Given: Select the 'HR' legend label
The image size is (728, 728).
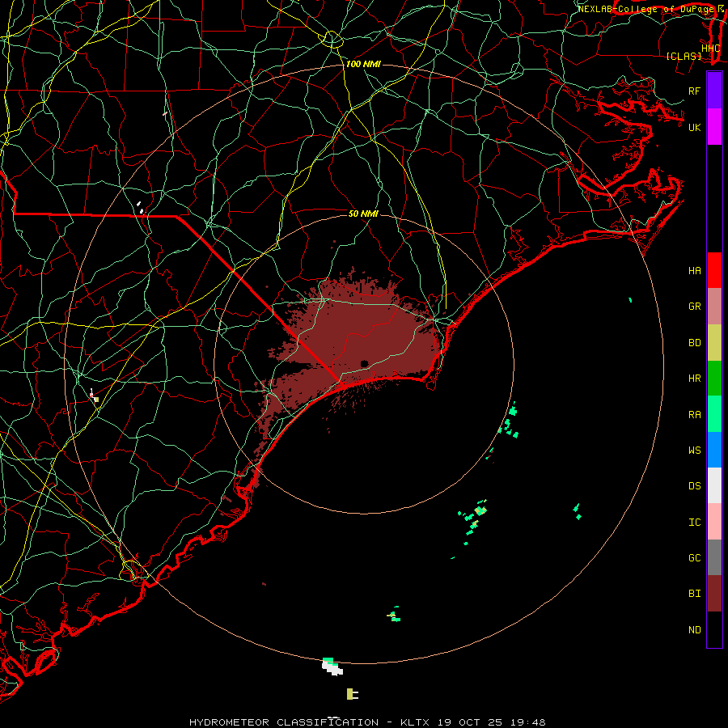Looking at the screenshot, I should pos(694,379).
